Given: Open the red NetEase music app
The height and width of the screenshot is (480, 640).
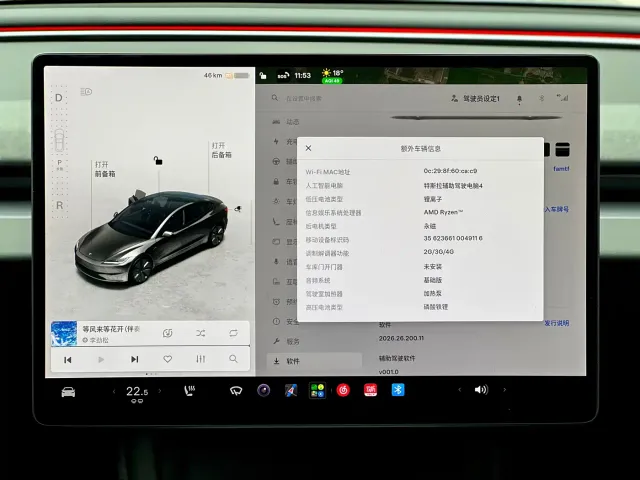Looking at the screenshot, I should point(343,390).
